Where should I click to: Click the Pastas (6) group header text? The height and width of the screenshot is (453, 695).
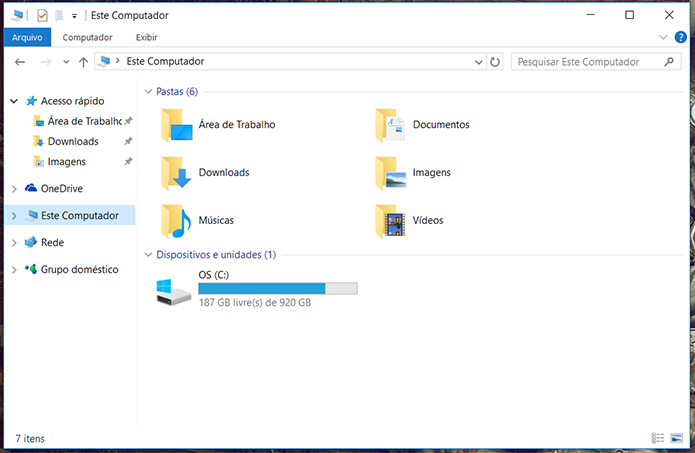coord(177,91)
